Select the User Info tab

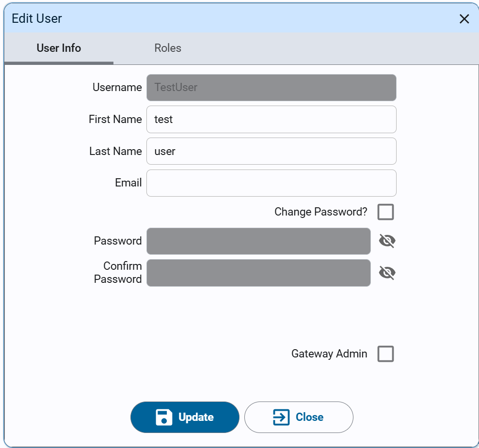(59, 48)
